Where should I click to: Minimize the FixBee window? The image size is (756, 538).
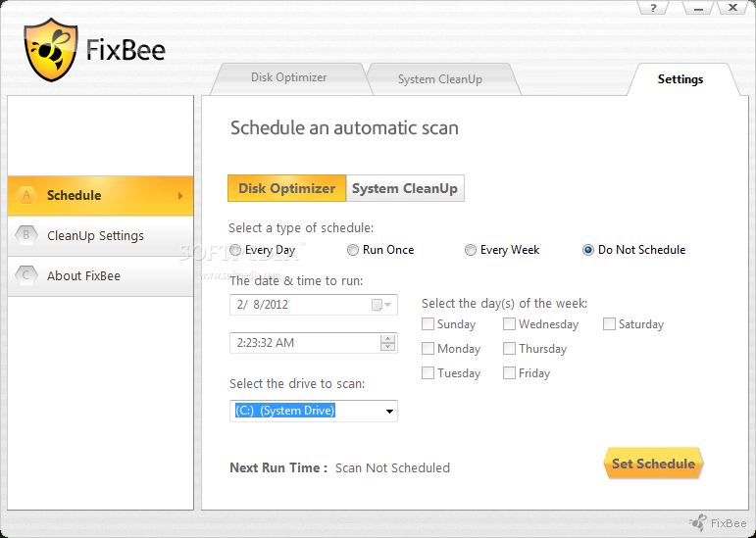698,8
